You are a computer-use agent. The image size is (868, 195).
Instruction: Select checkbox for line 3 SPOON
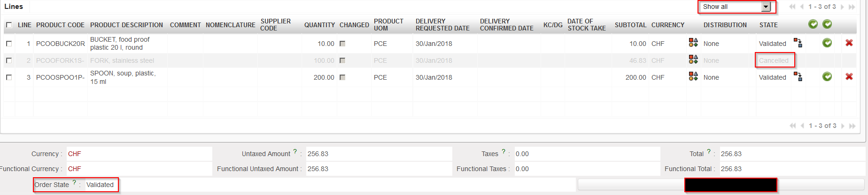(x=9, y=77)
